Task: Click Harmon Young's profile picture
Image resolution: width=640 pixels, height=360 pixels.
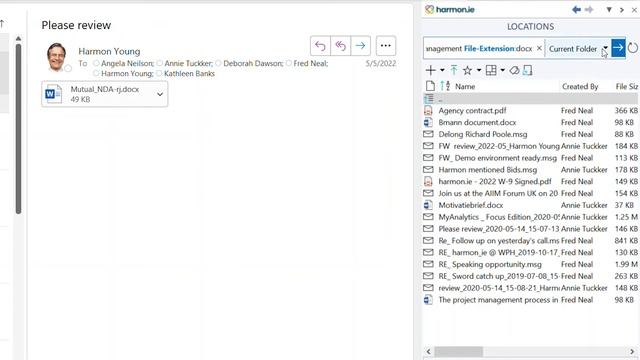Action: 56,57
